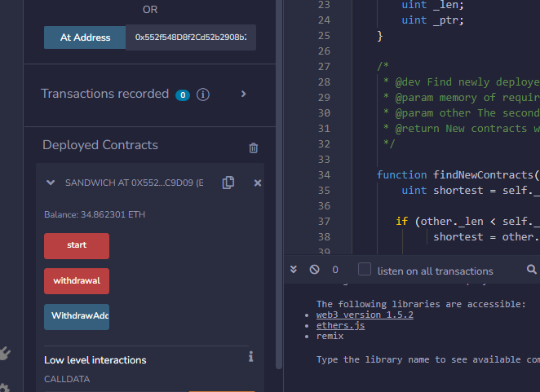The height and width of the screenshot is (392, 540).
Task: Click 'remix' in terminal library list
Action: 330,336
